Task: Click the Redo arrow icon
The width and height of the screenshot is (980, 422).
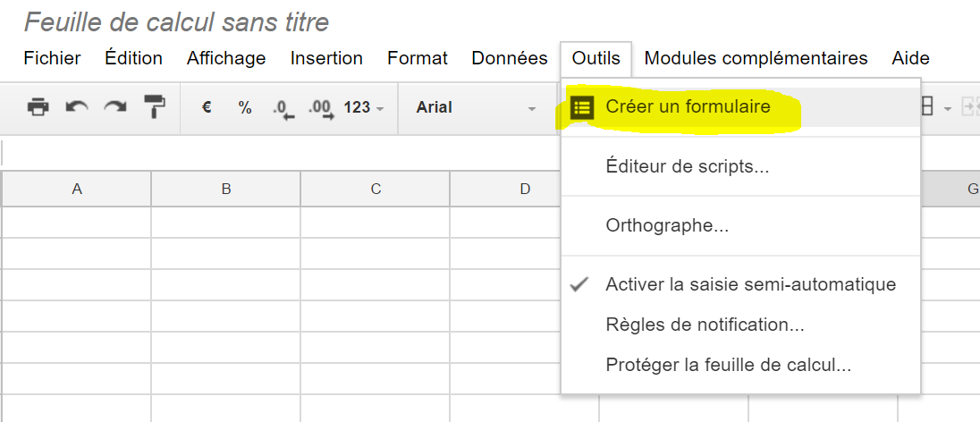Action: coord(115,107)
